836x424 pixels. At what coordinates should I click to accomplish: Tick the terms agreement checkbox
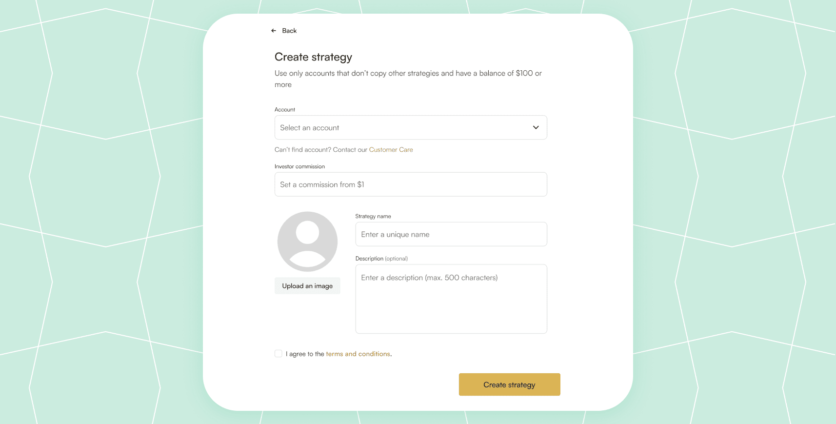[279, 353]
